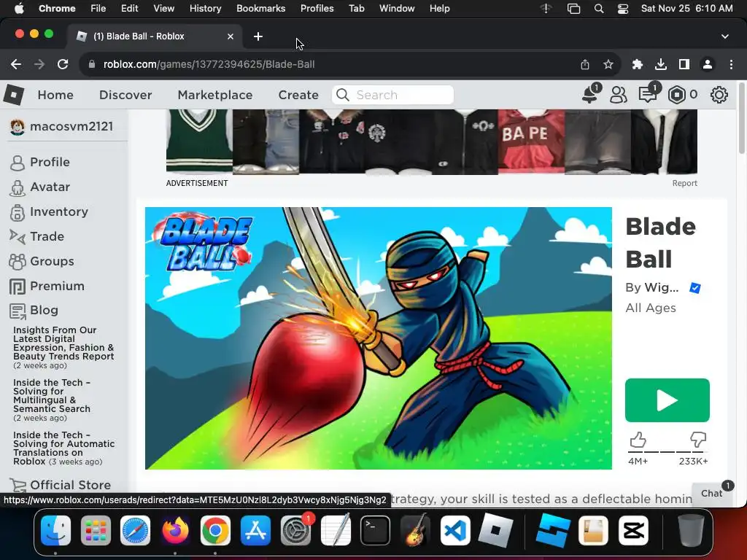This screenshot has width=747, height=560.
Task: Click the thumbs up like icon
Action: (638, 440)
